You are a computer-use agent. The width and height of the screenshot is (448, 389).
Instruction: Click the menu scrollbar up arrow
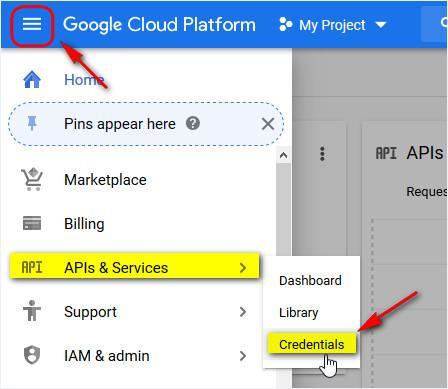pyautogui.click(x=283, y=155)
